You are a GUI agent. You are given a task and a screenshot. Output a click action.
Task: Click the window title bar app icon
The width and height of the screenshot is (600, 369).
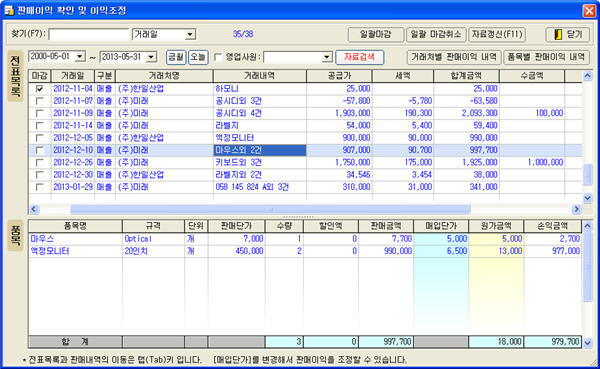point(9,10)
